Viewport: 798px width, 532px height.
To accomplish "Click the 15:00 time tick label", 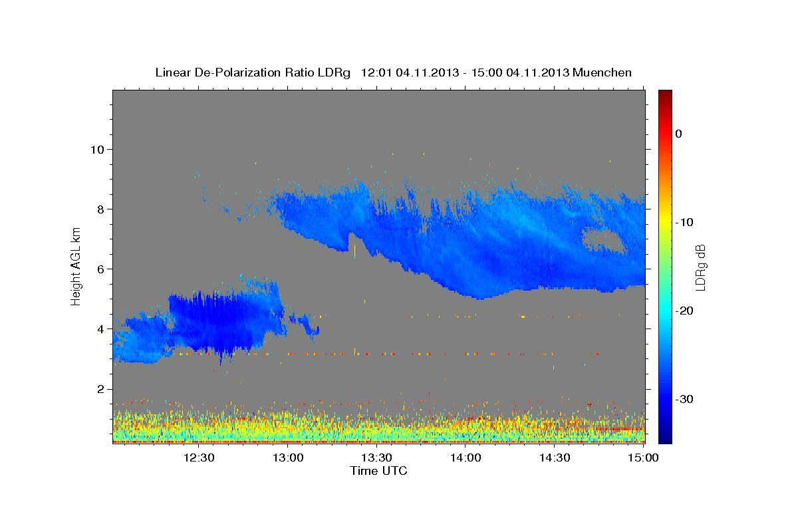I will click(x=643, y=458).
